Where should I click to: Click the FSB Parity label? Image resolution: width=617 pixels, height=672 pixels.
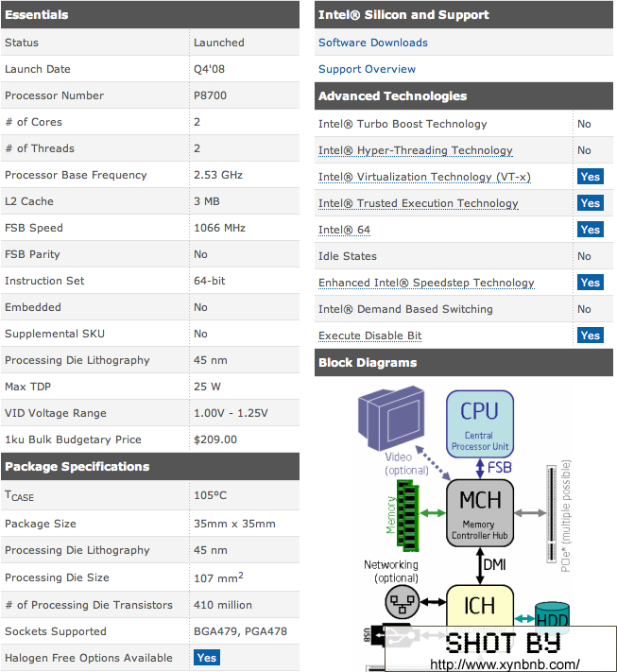point(32,254)
